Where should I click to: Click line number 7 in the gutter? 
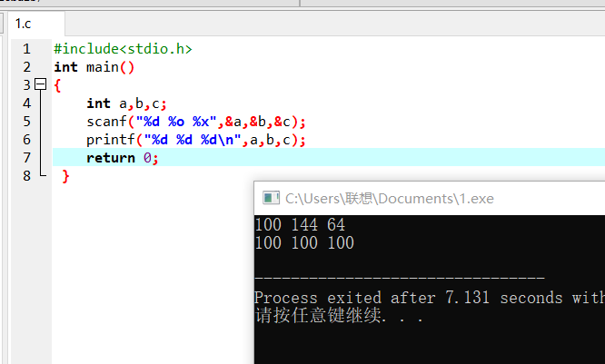26,158
